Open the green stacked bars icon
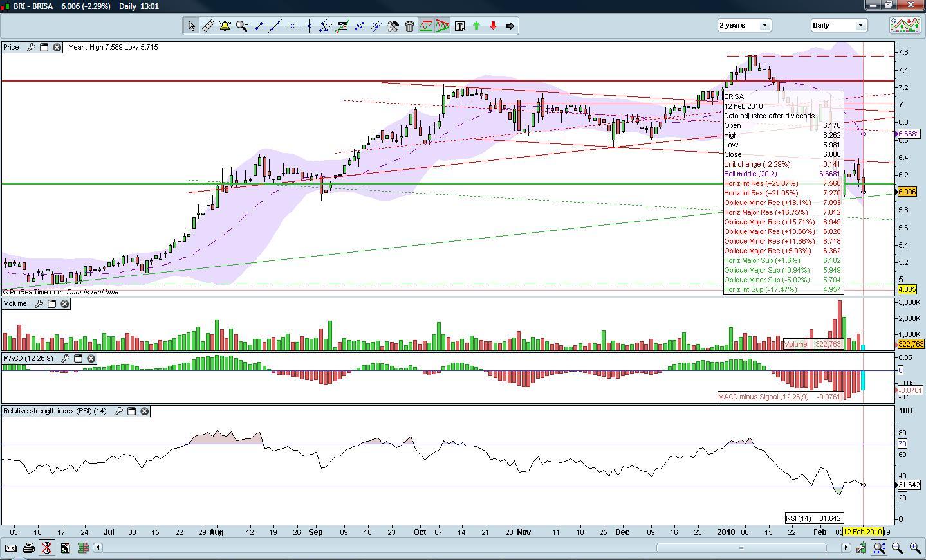Image resolution: width=926 pixels, height=560 pixels. coord(83,548)
